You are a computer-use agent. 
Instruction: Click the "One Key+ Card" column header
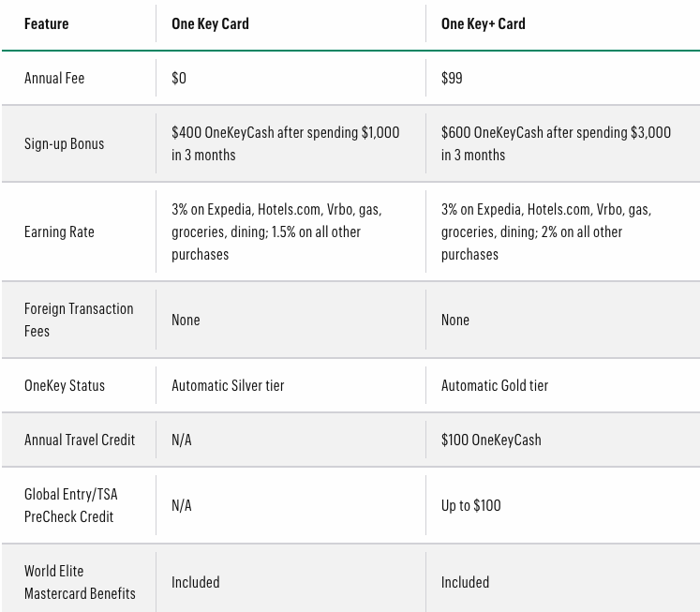coord(483,23)
